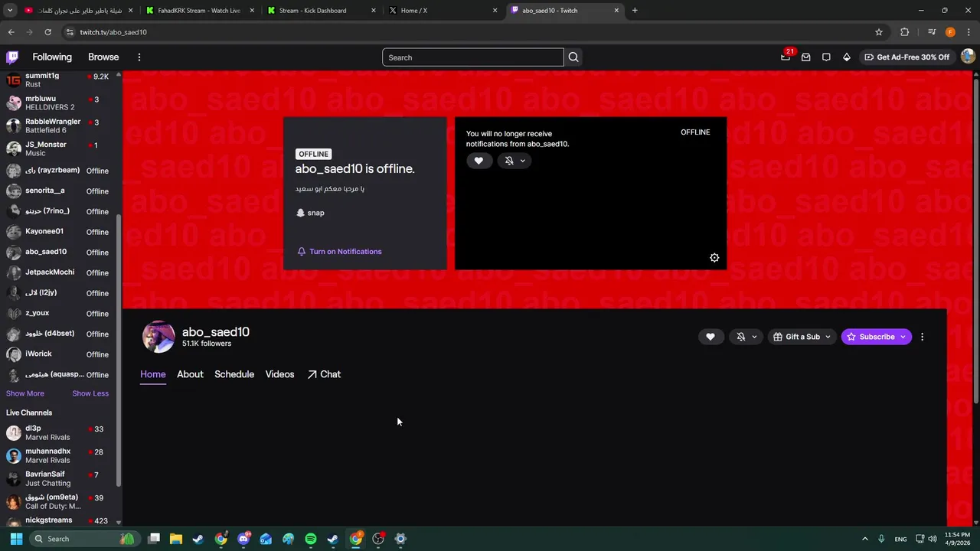Click the Get Bits diamond icon
The width and height of the screenshot is (980, 551).
pyautogui.click(x=846, y=57)
